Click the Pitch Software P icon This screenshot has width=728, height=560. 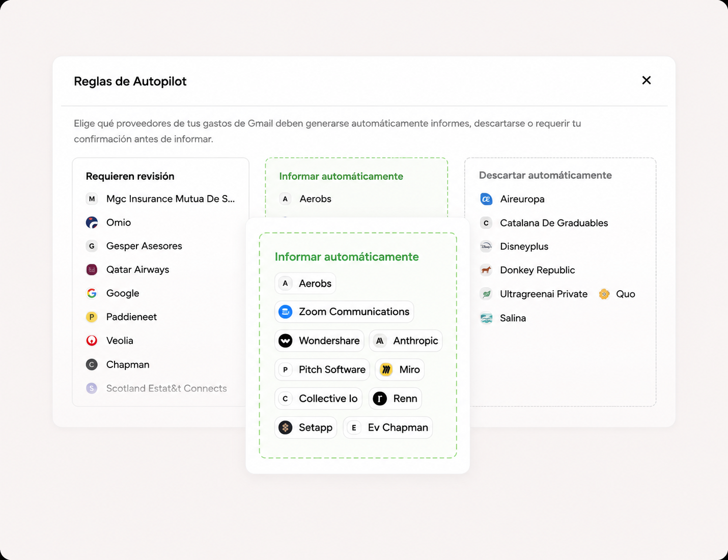pos(286,370)
